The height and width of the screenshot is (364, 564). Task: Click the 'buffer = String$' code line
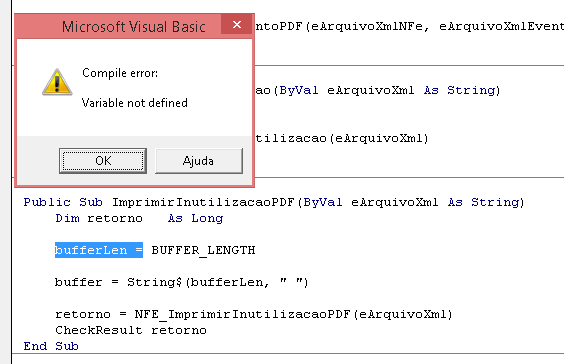[x=182, y=282]
